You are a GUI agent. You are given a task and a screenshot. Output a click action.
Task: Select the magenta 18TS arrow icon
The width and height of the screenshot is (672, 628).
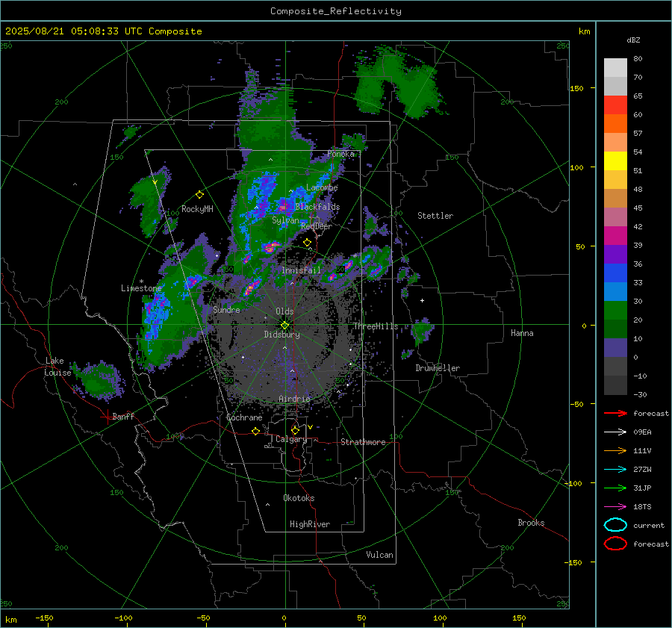tap(615, 507)
